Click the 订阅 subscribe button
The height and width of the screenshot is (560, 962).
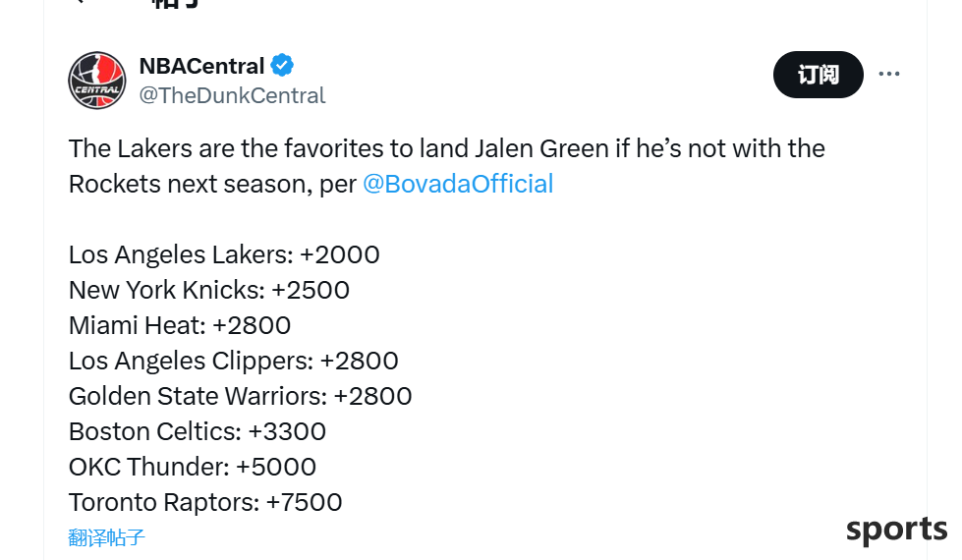(818, 75)
